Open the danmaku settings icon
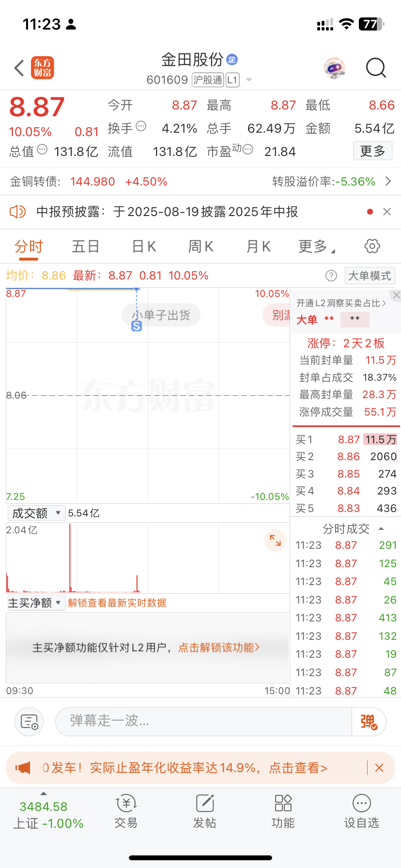This screenshot has height=868, width=401. pos(29,722)
